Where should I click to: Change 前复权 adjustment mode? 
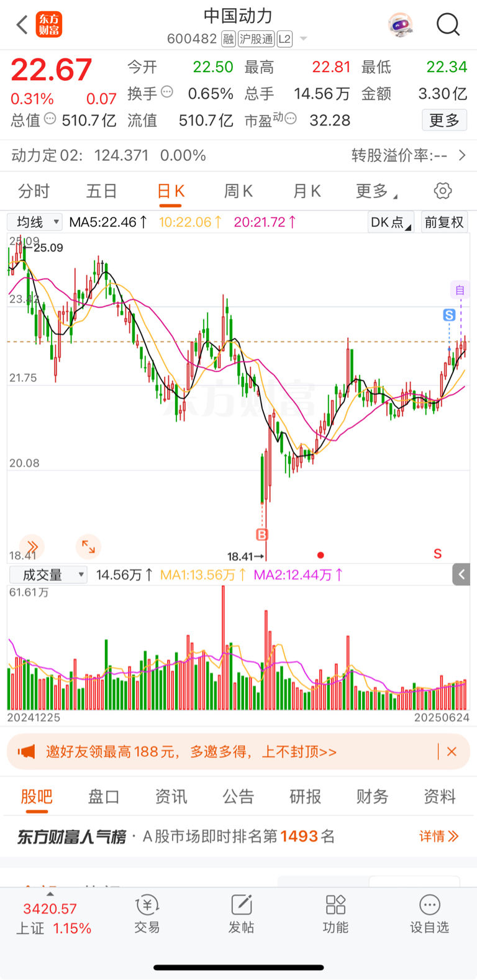[x=444, y=222]
